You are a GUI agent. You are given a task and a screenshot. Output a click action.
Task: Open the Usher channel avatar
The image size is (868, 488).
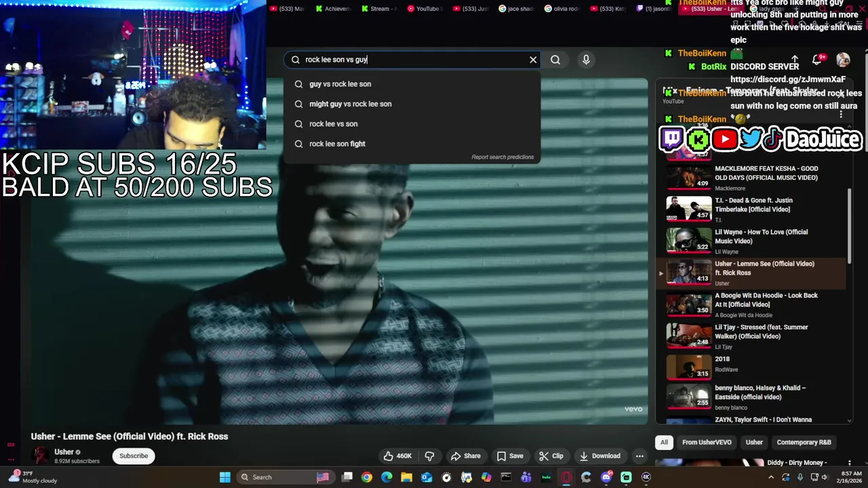coord(41,455)
